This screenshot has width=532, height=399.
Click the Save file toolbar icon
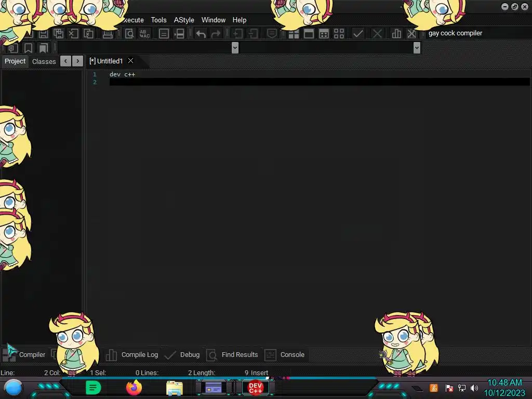43,34
